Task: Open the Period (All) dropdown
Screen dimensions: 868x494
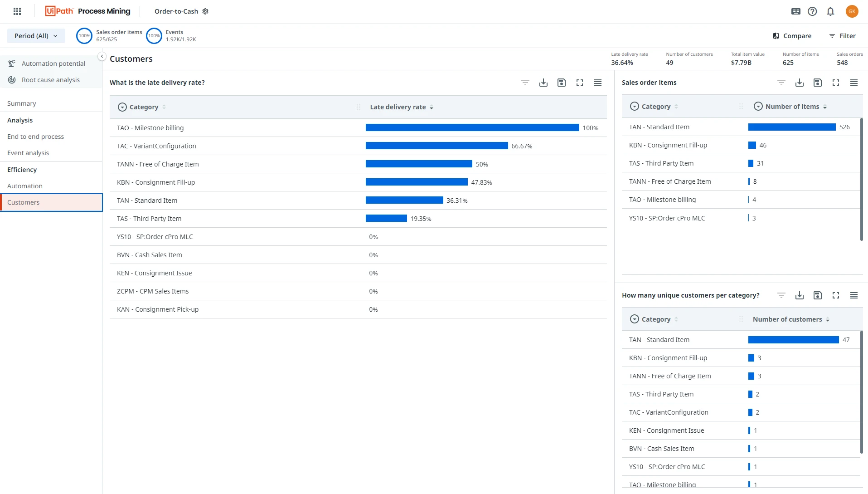Action: (x=36, y=36)
